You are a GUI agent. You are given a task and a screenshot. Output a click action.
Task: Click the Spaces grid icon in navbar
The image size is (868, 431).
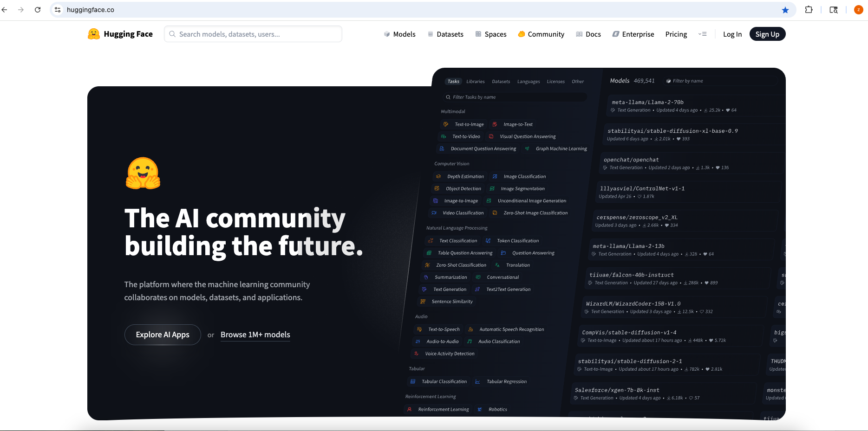(x=478, y=34)
